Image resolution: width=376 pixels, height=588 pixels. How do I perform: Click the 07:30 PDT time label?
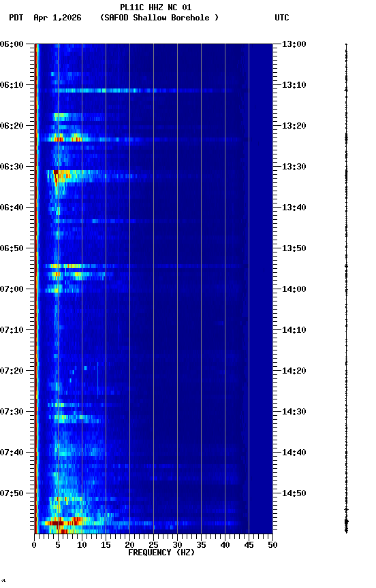coord(12,412)
